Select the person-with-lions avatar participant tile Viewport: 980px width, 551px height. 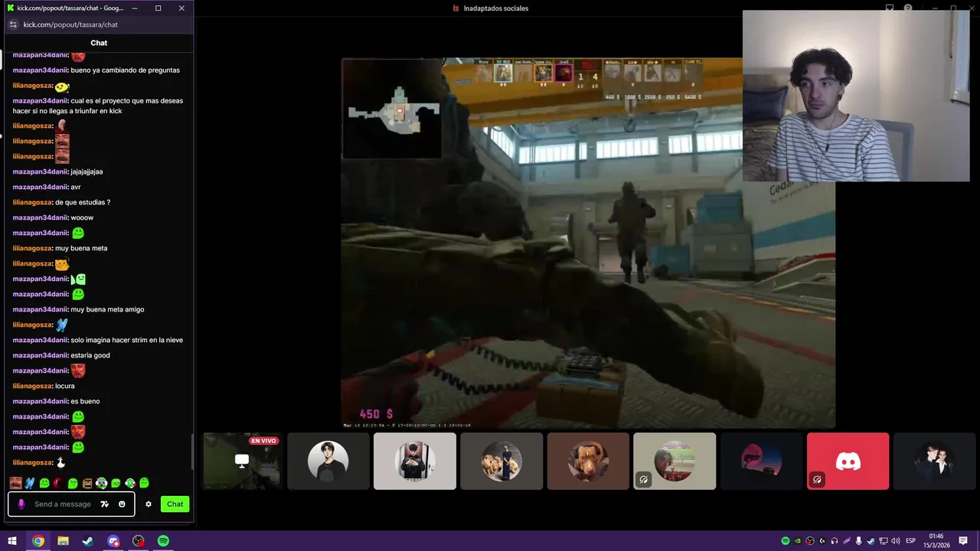(x=501, y=461)
